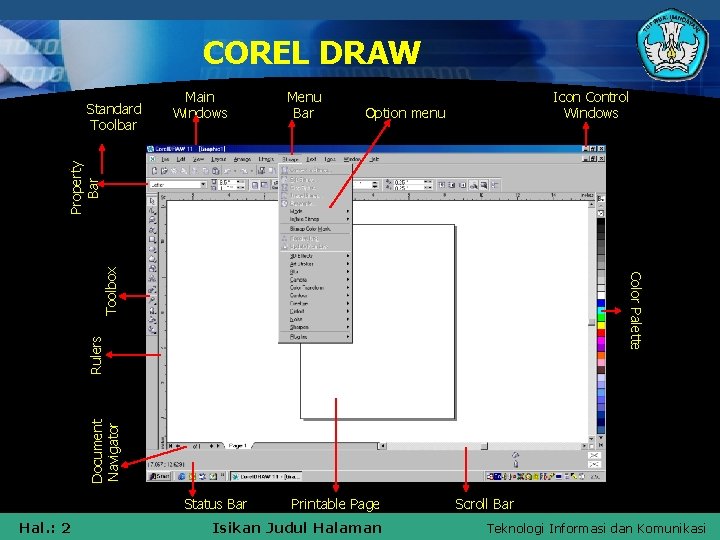Go to last page in document navigator

218,446
